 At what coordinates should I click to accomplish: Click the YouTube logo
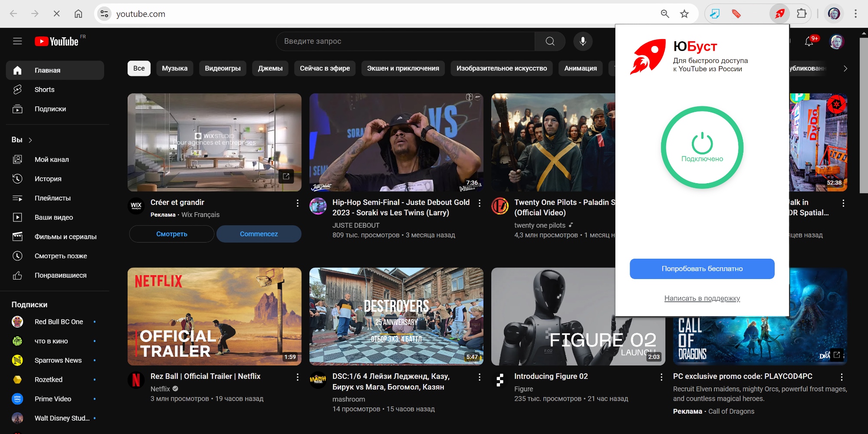(x=57, y=41)
